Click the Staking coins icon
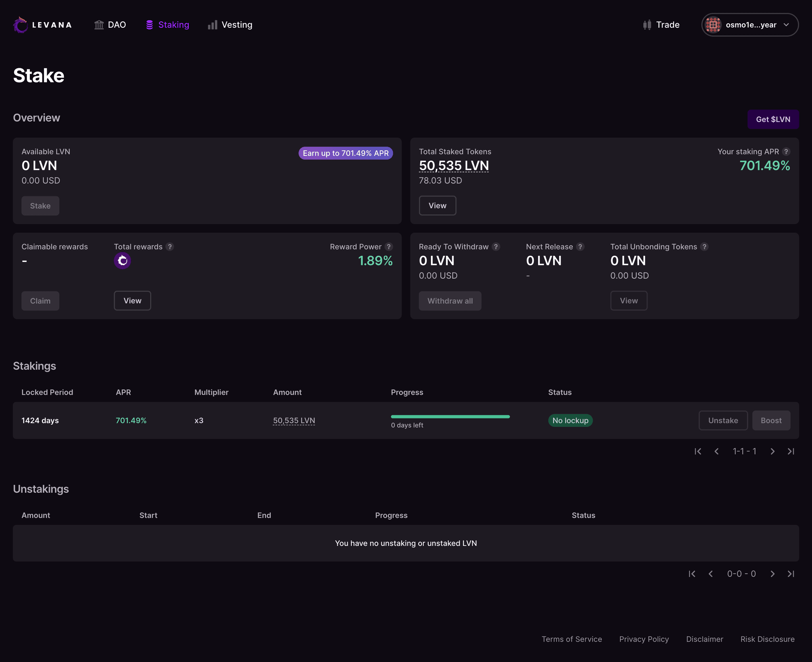 [149, 24]
